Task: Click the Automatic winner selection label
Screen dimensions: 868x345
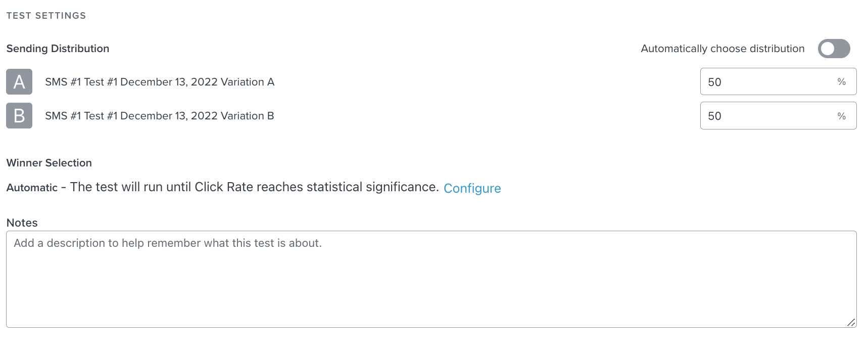Action: pyautogui.click(x=31, y=187)
